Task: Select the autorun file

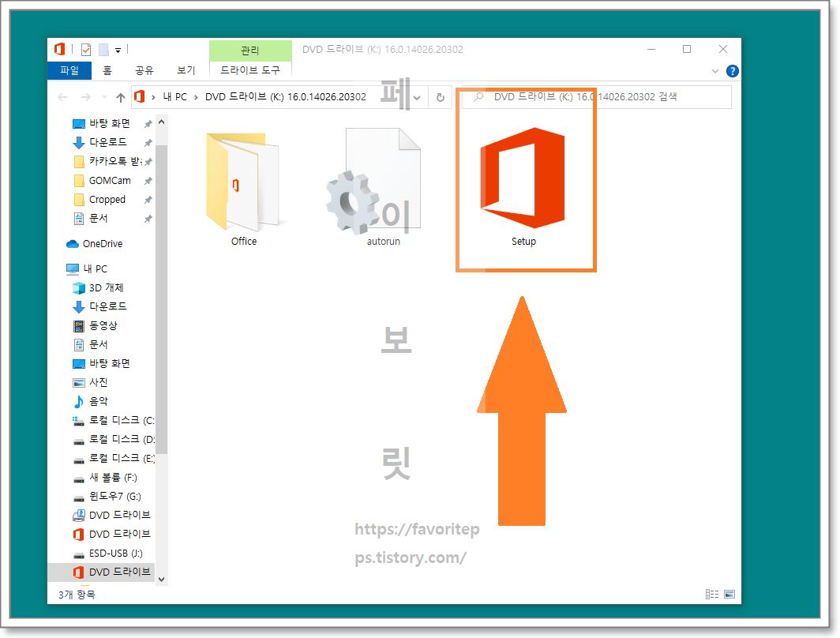Action: click(383, 186)
